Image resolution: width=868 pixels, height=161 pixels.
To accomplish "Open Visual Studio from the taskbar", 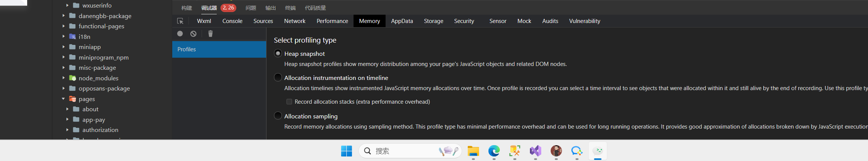I will coord(535,151).
